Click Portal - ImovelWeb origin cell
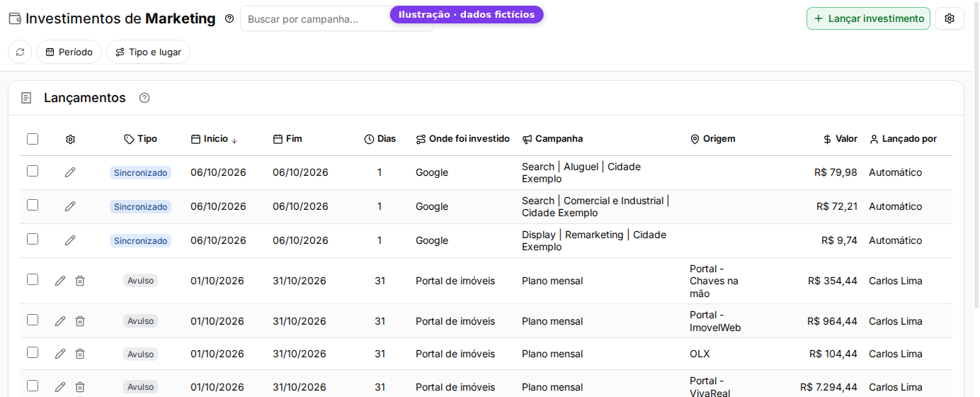 coord(715,321)
